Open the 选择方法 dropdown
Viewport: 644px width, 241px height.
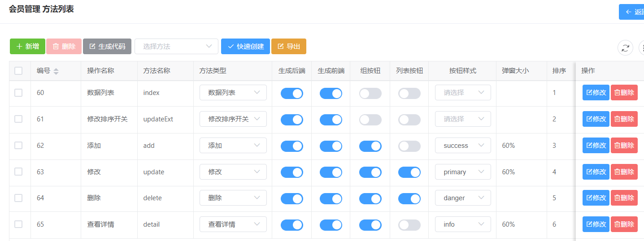click(x=176, y=47)
